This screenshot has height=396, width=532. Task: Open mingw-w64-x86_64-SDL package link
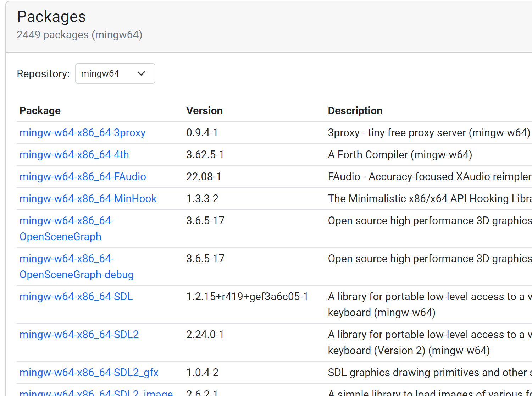click(76, 297)
